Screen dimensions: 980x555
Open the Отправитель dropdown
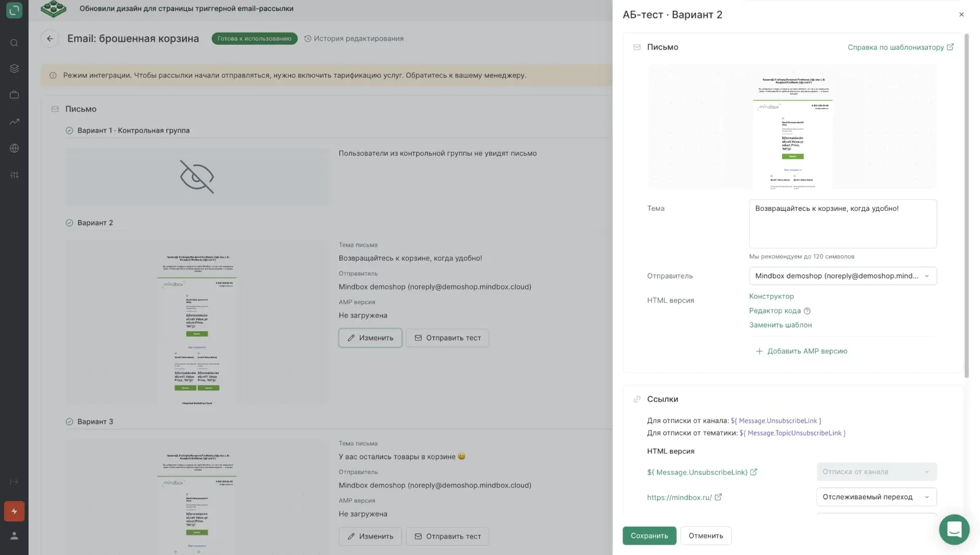843,276
